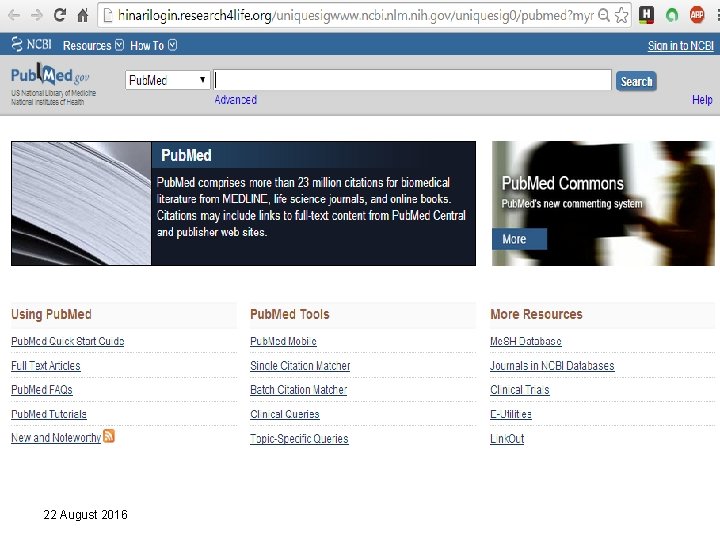Viewport: 720px width, 540px height.
Task: Go back with the browser back arrow
Action: pos(14,16)
